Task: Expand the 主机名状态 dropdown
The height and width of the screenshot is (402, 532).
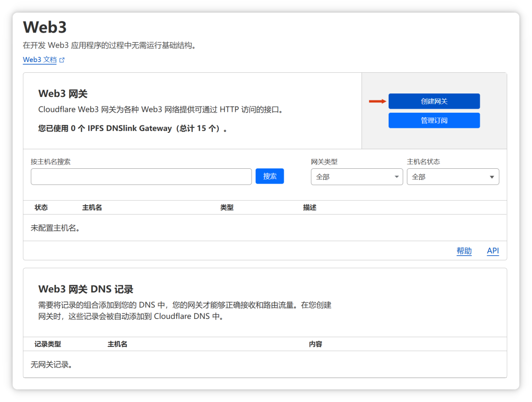Action: point(453,177)
